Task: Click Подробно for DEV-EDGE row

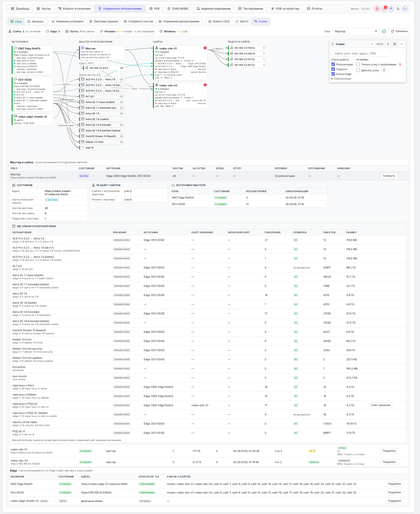Action: (x=394, y=492)
